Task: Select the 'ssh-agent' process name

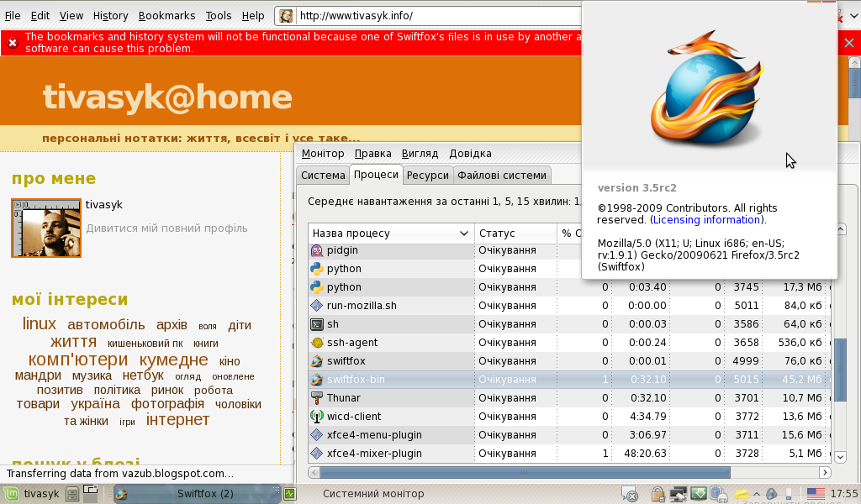Action: 352,343
